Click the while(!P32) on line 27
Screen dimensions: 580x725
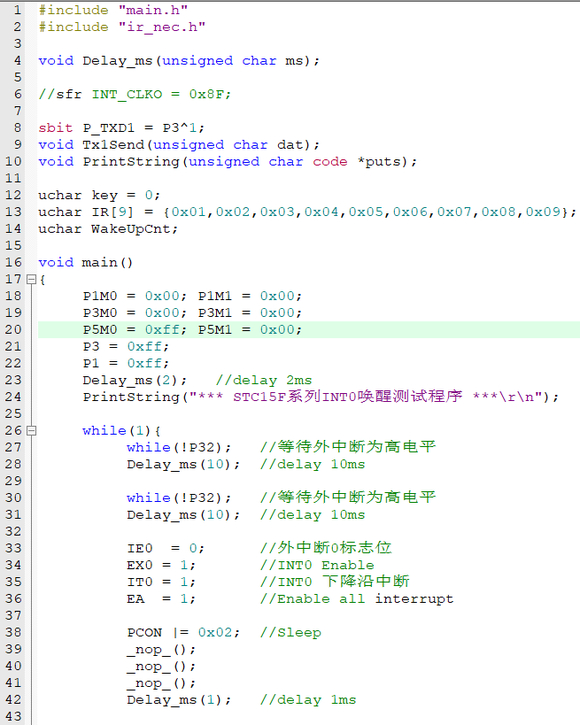coord(179,447)
